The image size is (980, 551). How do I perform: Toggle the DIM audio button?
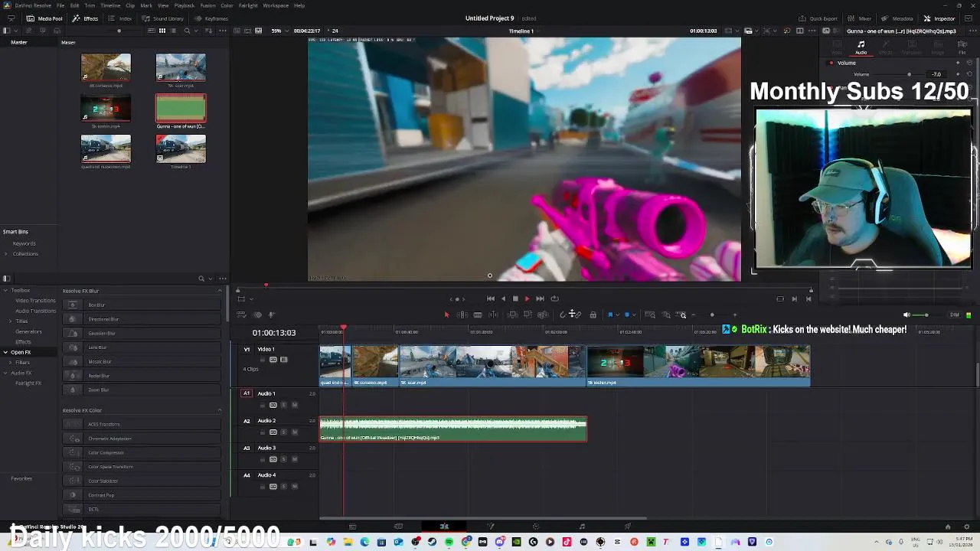tap(955, 315)
